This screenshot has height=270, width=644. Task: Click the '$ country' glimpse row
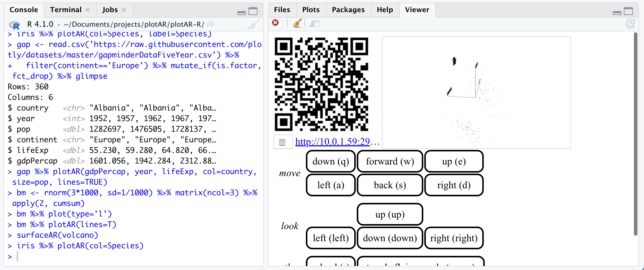tap(112, 108)
